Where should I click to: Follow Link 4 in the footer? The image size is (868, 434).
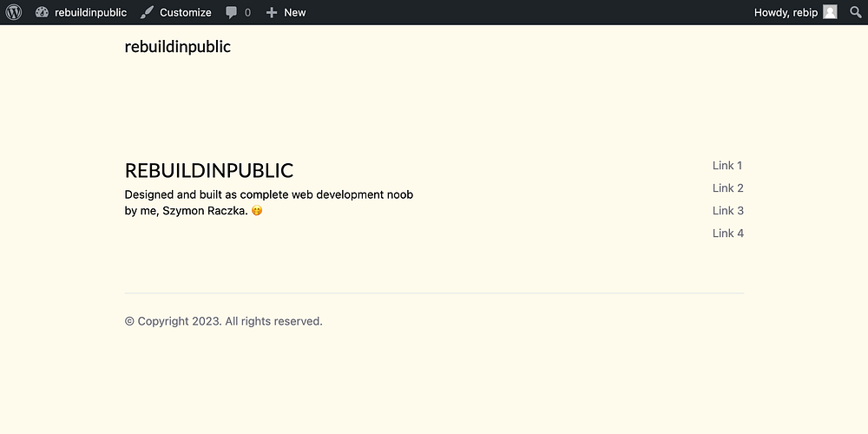728,233
